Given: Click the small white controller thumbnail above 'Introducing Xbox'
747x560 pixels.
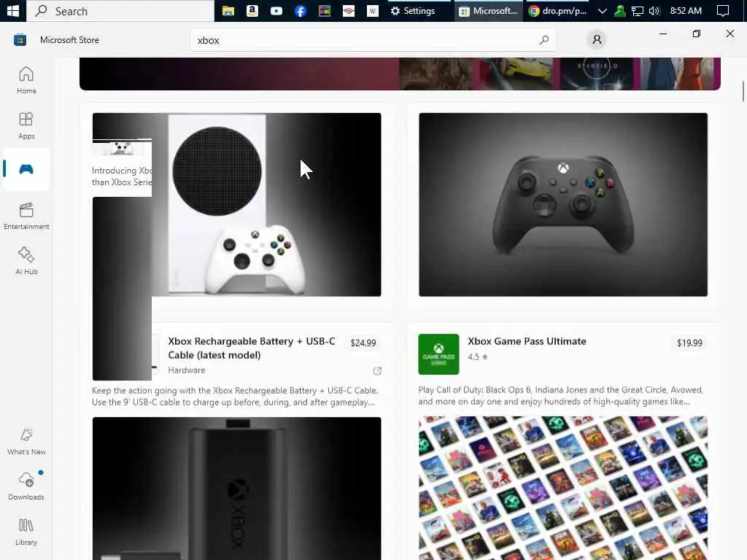Looking at the screenshot, I should click(122, 148).
